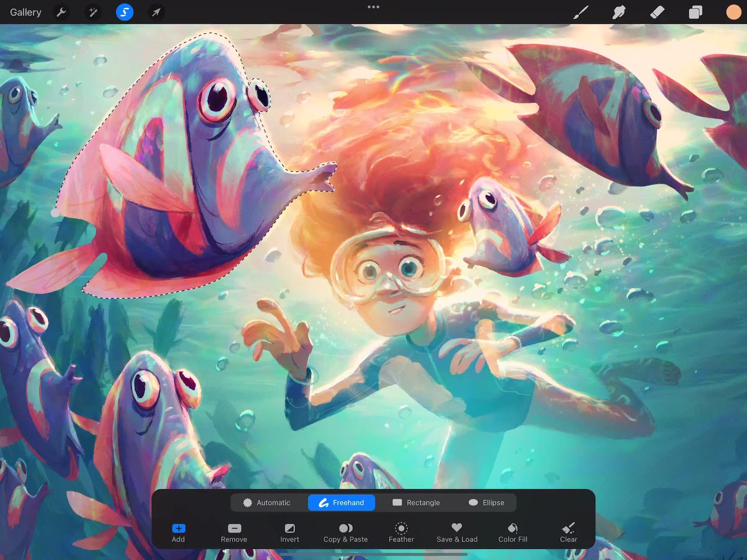Open the active color swatch
Viewport: 747px width, 560px height.
pyautogui.click(x=734, y=12)
